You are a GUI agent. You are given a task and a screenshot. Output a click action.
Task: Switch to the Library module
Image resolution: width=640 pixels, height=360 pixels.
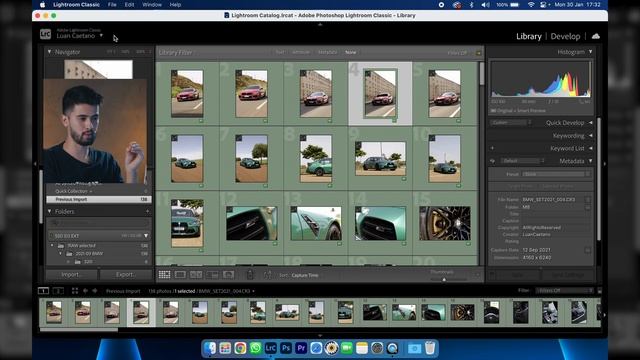[x=529, y=36]
